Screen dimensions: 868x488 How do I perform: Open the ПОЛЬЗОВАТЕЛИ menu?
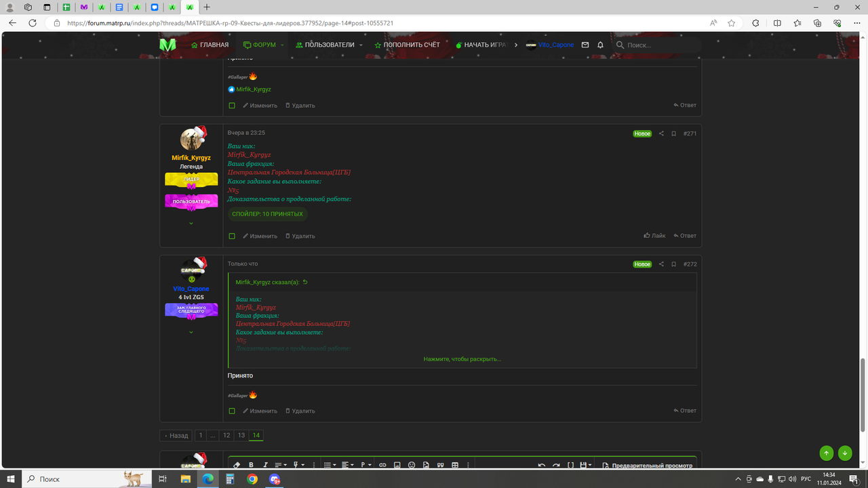[x=329, y=45]
